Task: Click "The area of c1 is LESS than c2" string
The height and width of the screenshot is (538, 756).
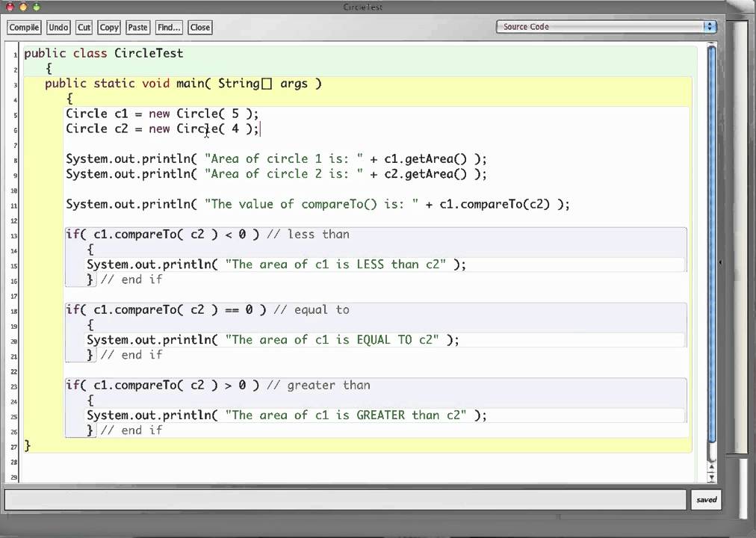Action: pyautogui.click(x=336, y=265)
